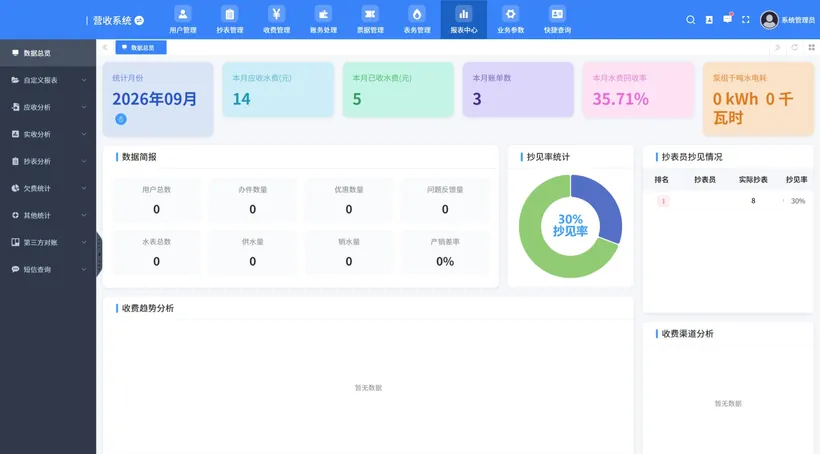Image resolution: width=820 pixels, height=454 pixels.
Task: Open the 账务处理 module
Action: click(x=323, y=20)
